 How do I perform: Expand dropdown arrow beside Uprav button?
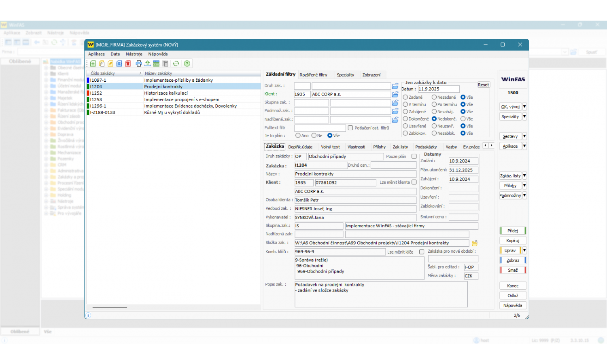524,250
